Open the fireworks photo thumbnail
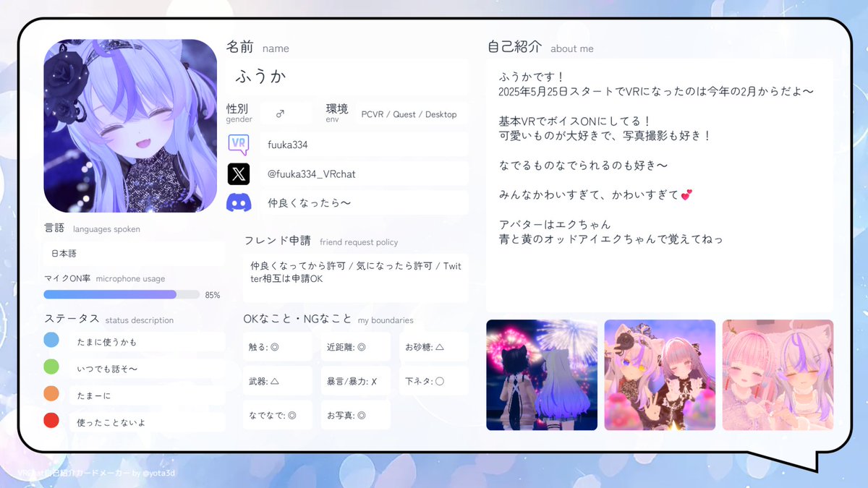 point(542,374)
